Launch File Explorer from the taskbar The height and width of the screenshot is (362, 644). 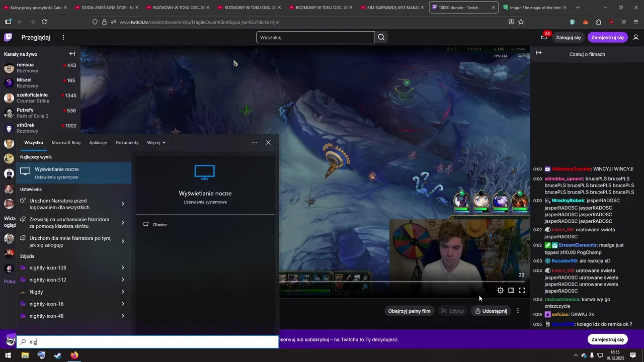coord(25,355)
